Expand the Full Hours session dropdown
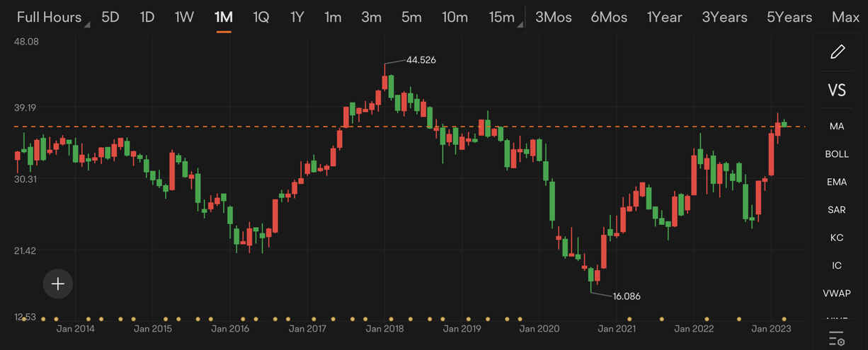The width and height of the screenshot is (868, 350). (53, 18)
